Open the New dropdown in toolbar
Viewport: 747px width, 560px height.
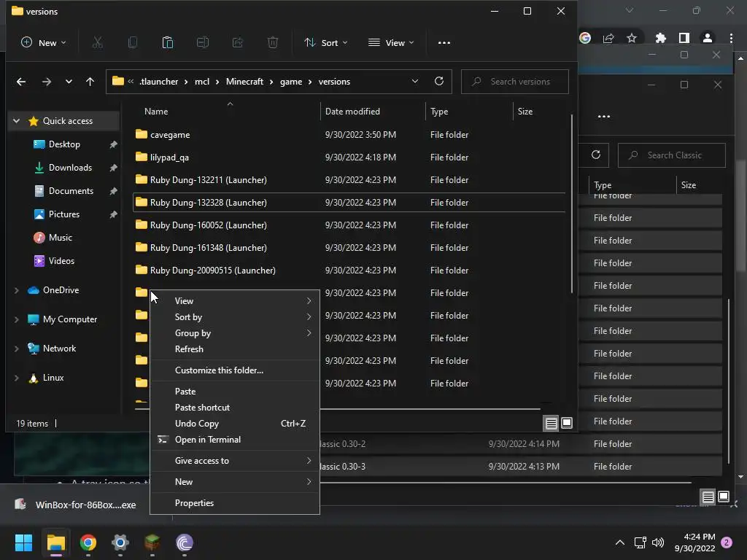point(44,42)
